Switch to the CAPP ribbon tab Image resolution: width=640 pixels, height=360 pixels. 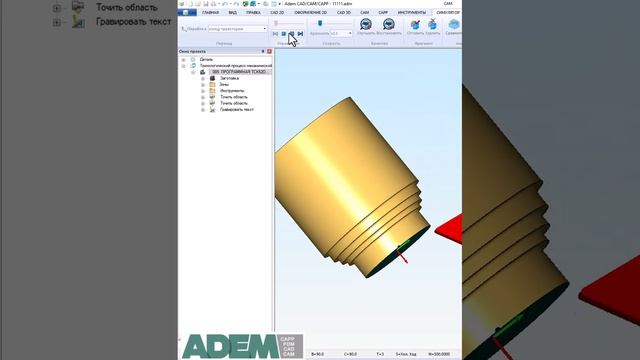tap(383, 13)
